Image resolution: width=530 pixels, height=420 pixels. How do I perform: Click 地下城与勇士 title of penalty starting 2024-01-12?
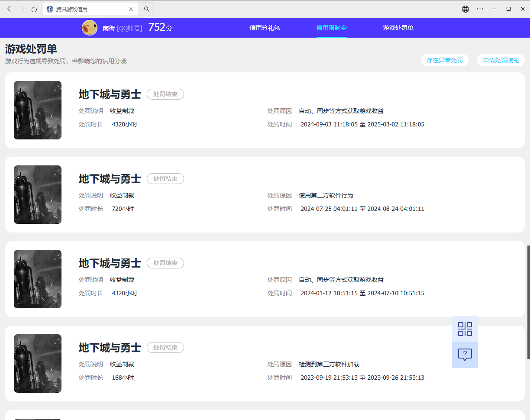pos(110,263)
